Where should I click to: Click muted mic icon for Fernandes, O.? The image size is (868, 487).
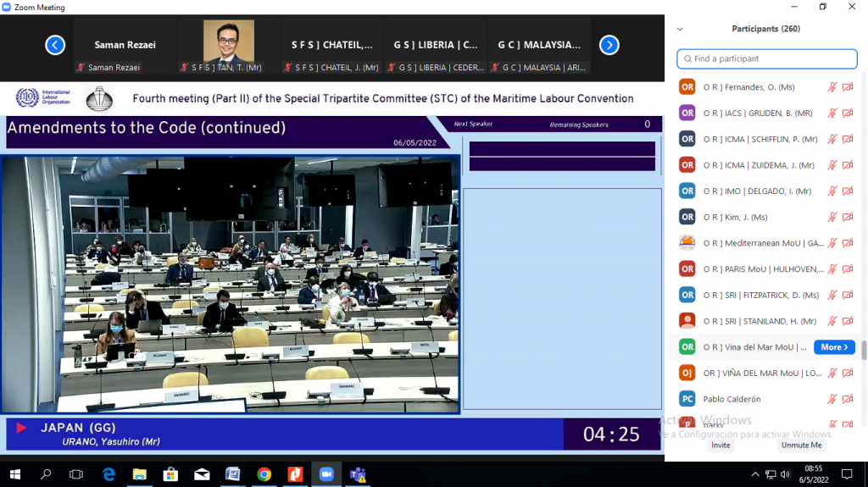(832, 87)
